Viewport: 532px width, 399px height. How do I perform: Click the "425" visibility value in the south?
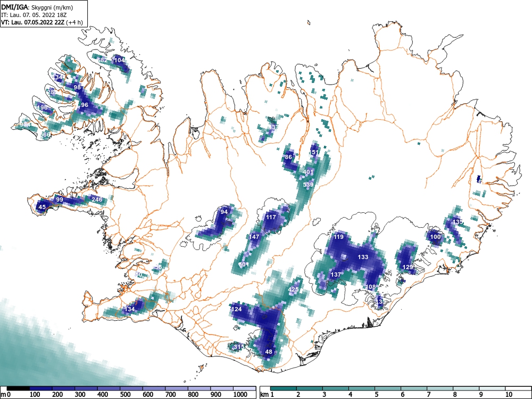click(293, 289)
